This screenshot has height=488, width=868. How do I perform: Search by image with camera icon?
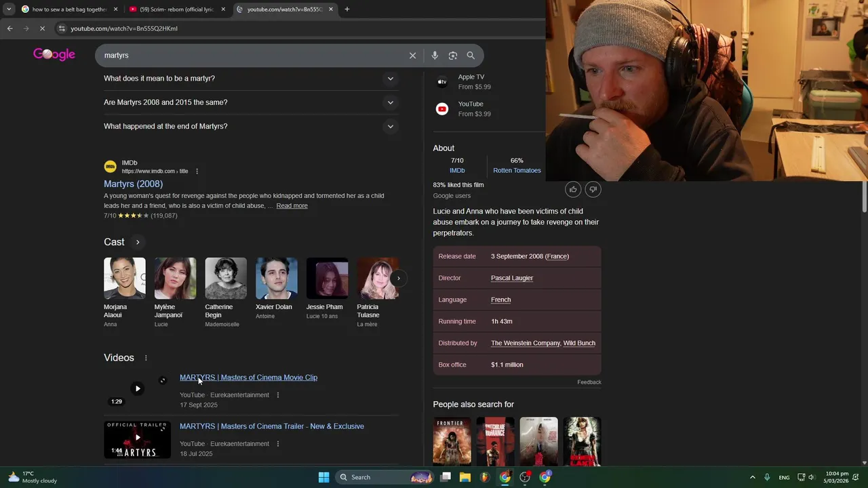(x=453, y=56)
